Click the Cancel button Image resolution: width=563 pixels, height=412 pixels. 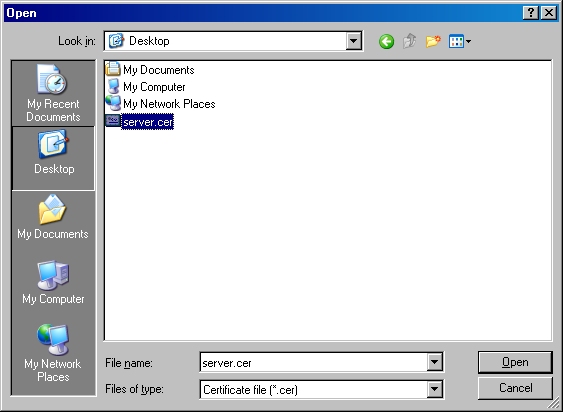(x=515, y=388)
